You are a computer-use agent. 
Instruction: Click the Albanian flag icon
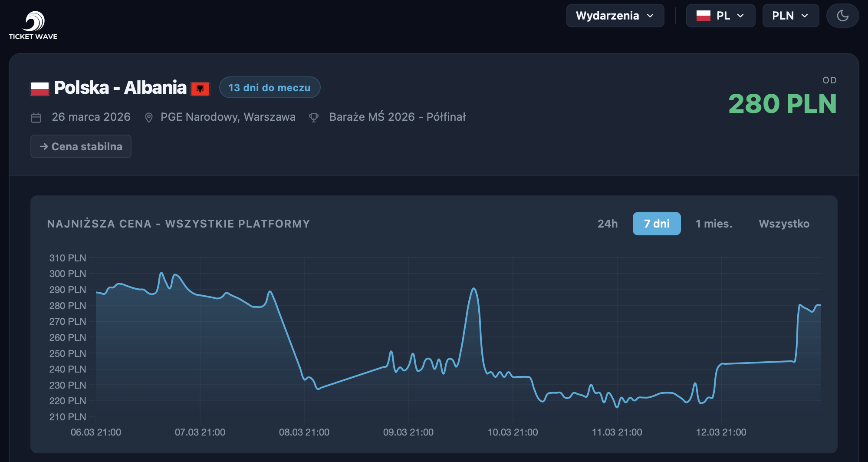tap(200, 89)
